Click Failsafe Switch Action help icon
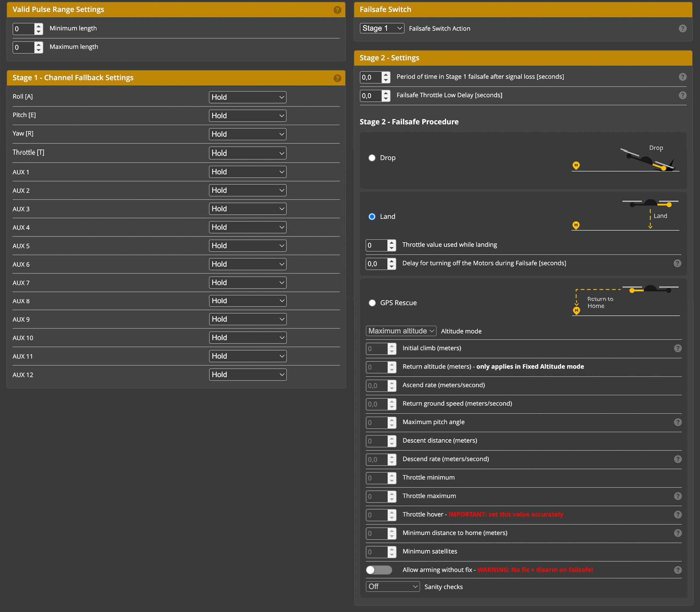Image resolution: width=700 pixels, height=612 pixels. (x=682, y=29)
